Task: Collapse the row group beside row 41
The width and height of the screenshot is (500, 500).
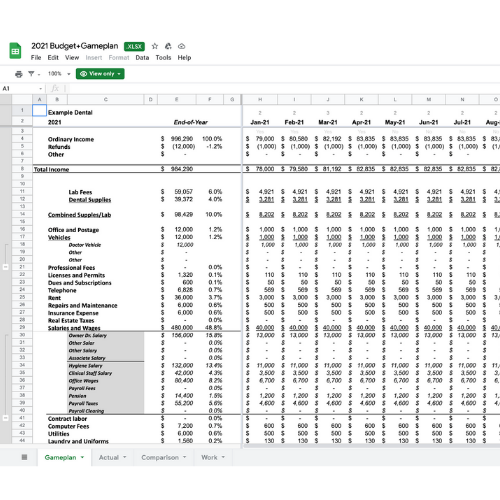Action: [x=5, y=418]
